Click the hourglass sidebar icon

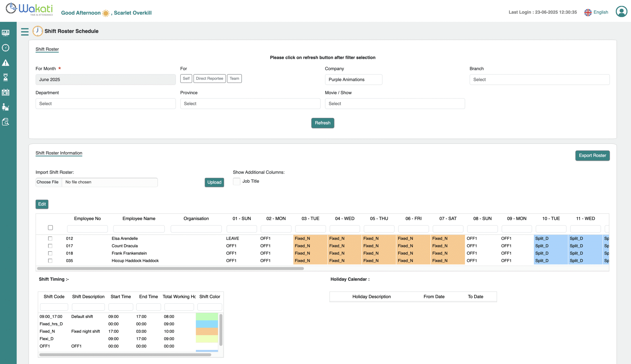tap(5, 78)
